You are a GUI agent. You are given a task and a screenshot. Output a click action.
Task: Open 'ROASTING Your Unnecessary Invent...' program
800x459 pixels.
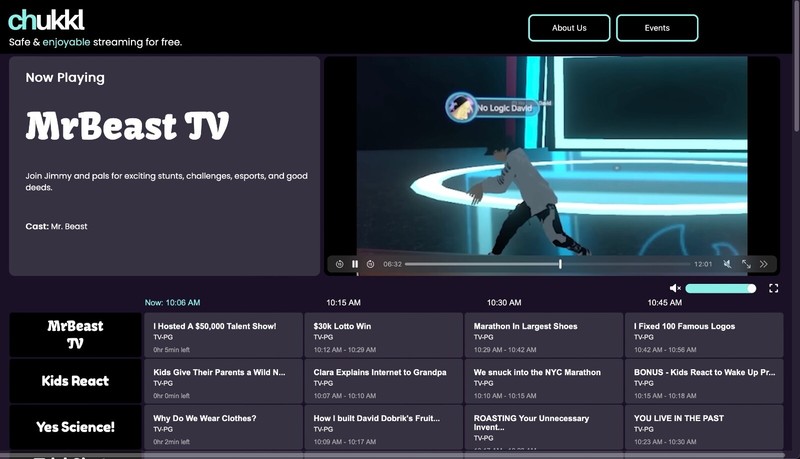pyautogui.click(x=544, y=427)
